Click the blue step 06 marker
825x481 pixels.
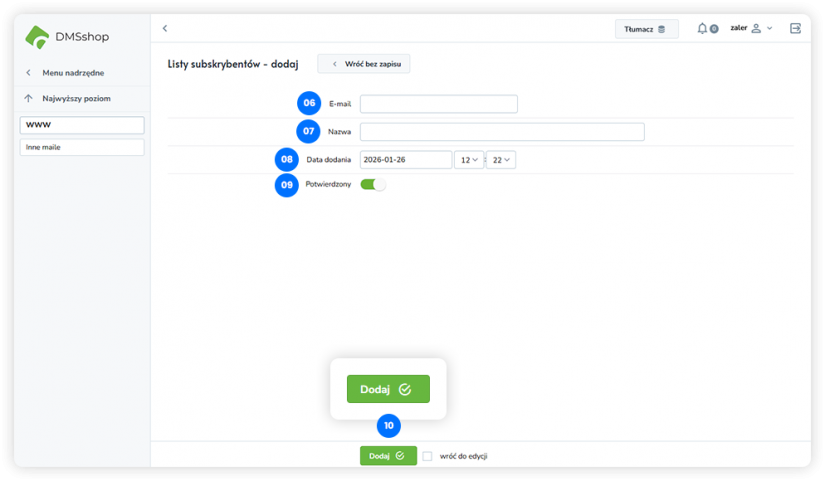pos(309,103)
